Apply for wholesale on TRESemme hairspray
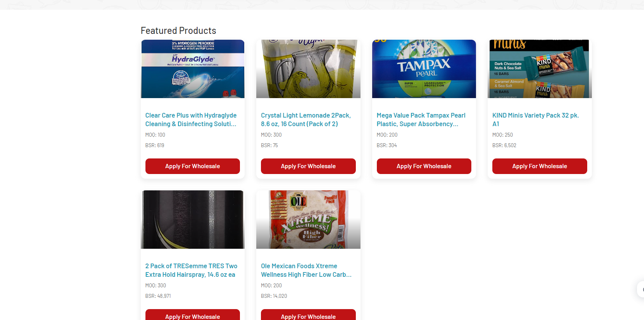This screenshot has height=320, width=644. click(192, 315)
